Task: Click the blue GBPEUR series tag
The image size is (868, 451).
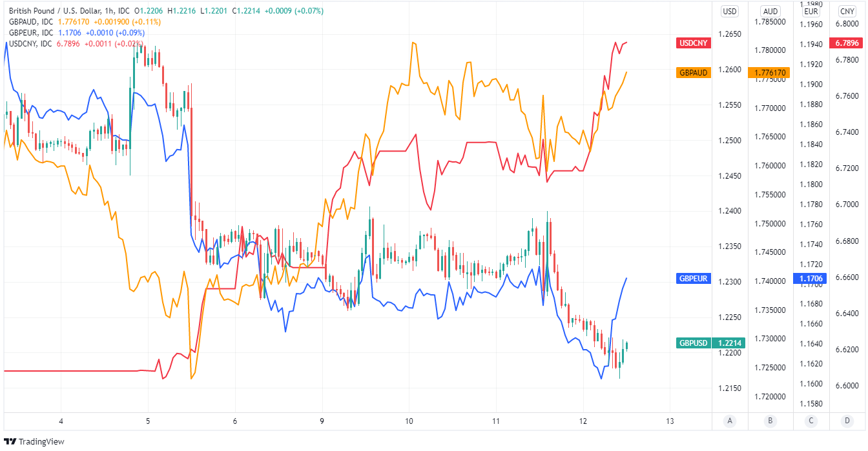Action: [693, 279]
